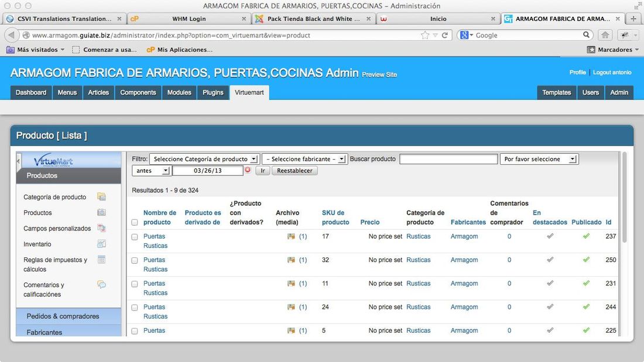Open the Profile link

[x=577, y=73]
